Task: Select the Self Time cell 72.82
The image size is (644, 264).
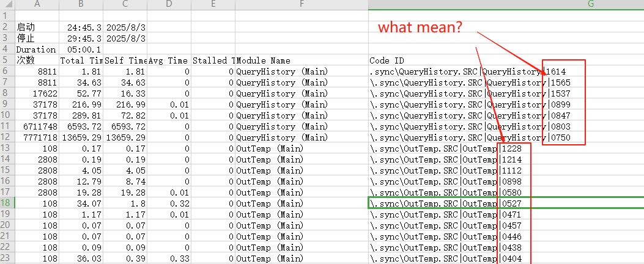Action: coord(125,116)
